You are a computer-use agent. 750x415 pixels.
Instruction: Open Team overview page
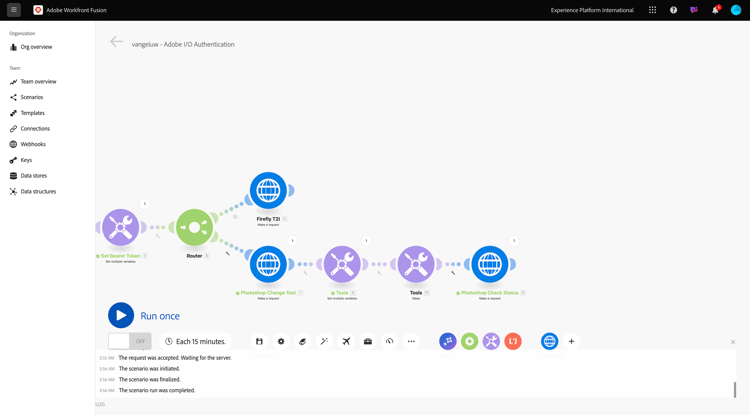click(x=38, y=82)
